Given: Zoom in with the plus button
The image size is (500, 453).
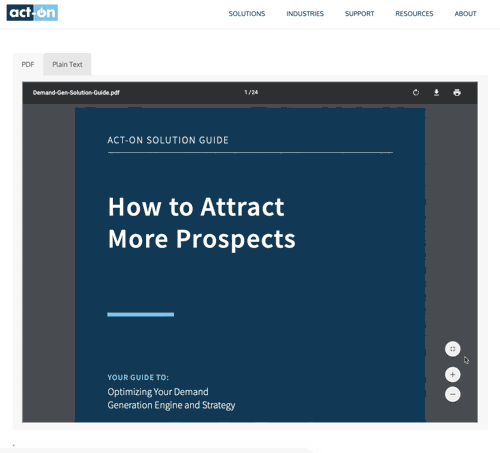Looking at the screenshot, I should pos(453,375).
